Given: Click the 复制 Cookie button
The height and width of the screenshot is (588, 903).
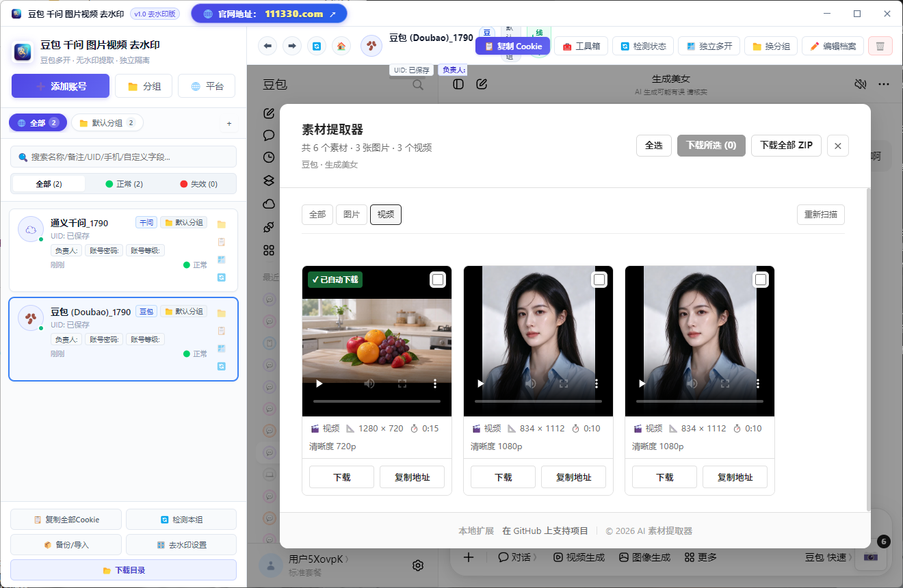Looking at the screenshot, I should [x=513, y=46].
